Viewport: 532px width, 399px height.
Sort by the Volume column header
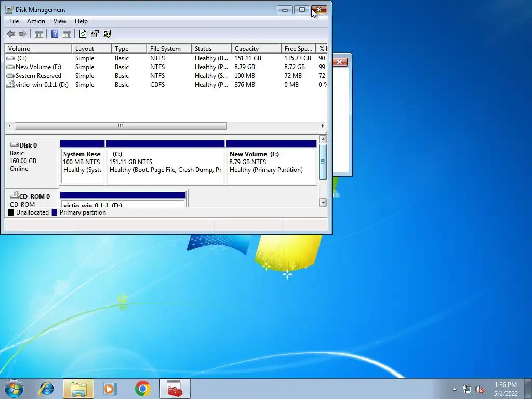(x=38, y=48)
